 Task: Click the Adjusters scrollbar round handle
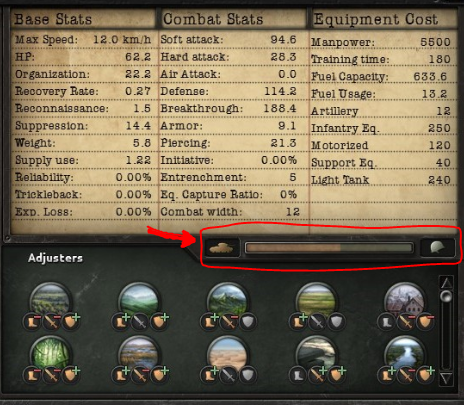(446, 296)
